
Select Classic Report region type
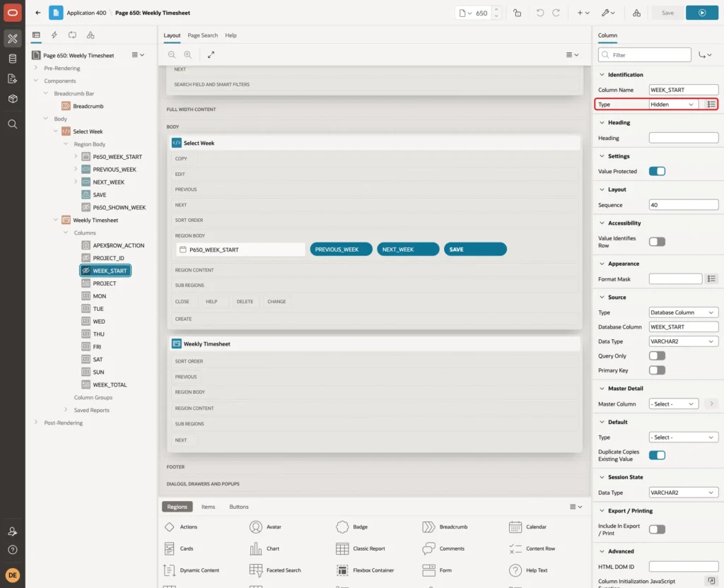(x=361, y=548)
